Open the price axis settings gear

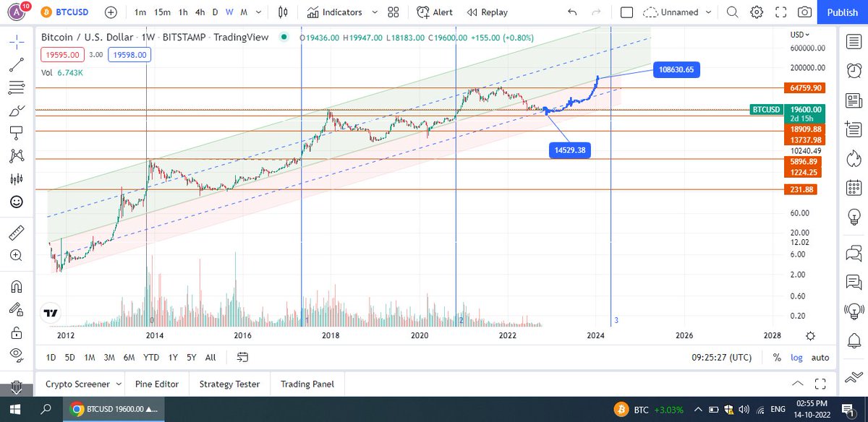pos(810,335)
